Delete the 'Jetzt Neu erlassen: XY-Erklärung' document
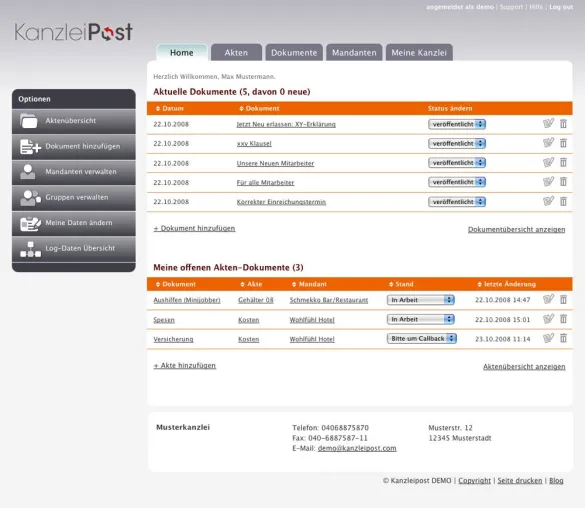Screen dimensions: 585x508 point(563,123)
